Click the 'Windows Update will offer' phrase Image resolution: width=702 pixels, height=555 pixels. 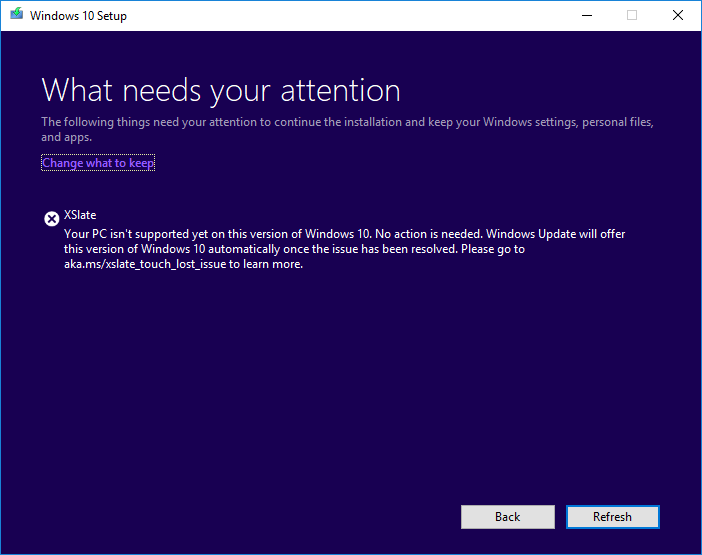556,234
